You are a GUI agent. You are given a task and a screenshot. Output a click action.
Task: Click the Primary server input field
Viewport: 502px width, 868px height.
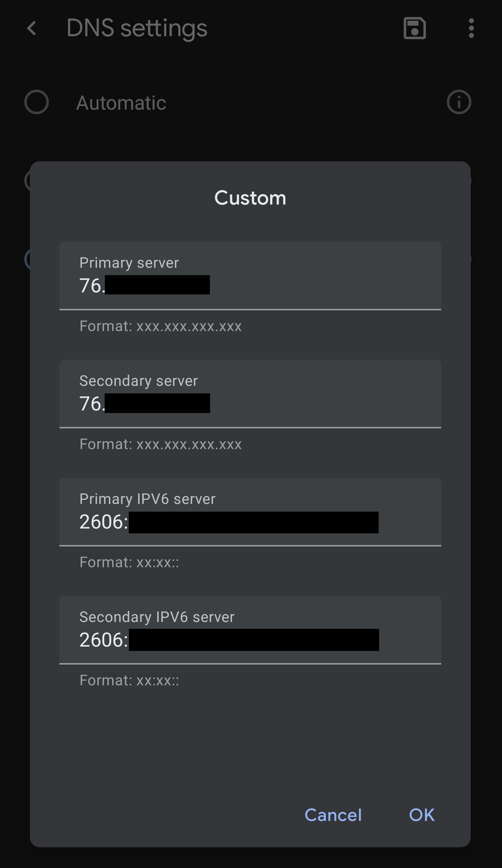pos(250,276)
